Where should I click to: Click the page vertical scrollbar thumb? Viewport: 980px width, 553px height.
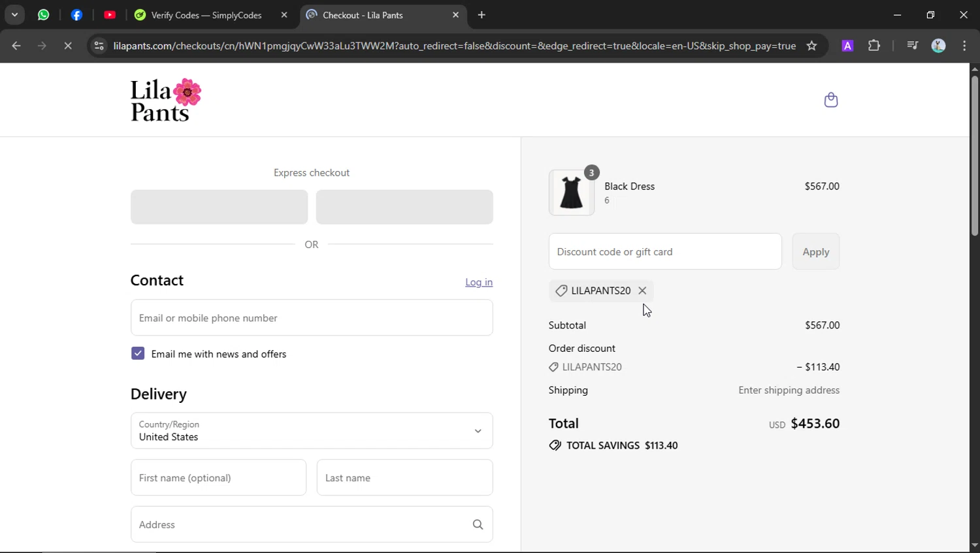point(974,155)
